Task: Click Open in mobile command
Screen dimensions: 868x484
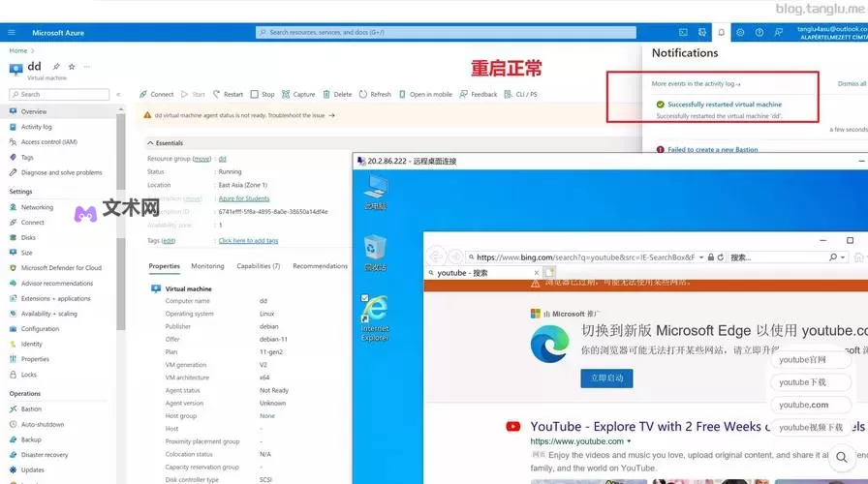Action: [x=425, y=95]
